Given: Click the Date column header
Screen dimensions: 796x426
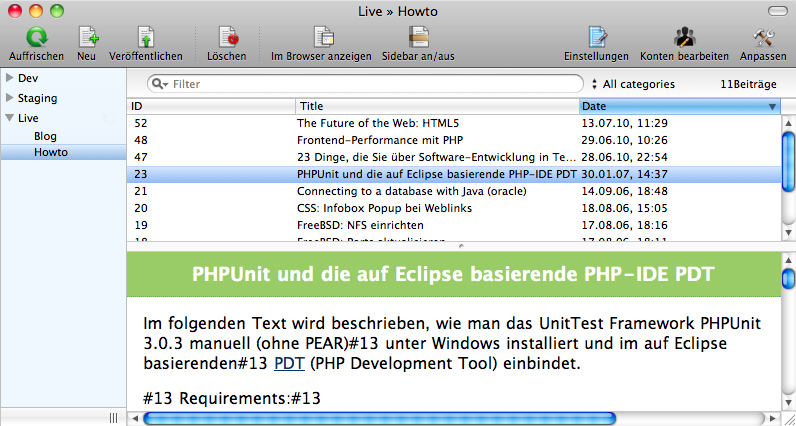Looking at the screenshot, I should click(x=680, y=107).
